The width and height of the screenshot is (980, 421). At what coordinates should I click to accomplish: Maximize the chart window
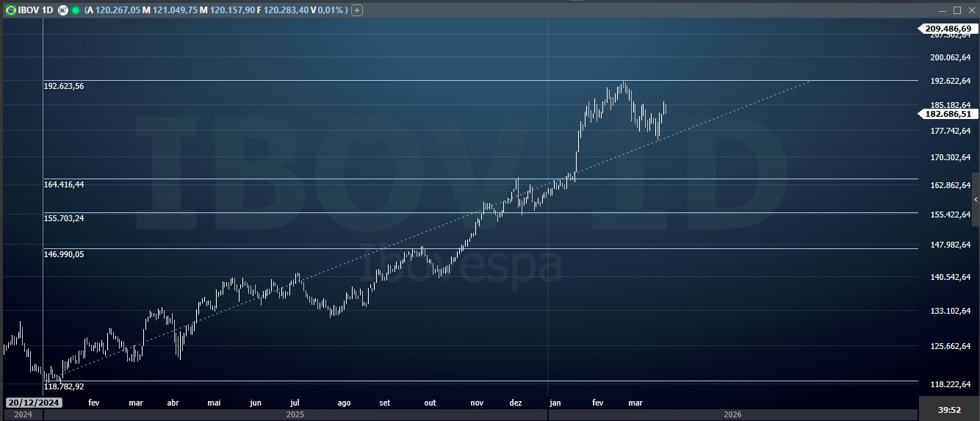click(957, 10)
